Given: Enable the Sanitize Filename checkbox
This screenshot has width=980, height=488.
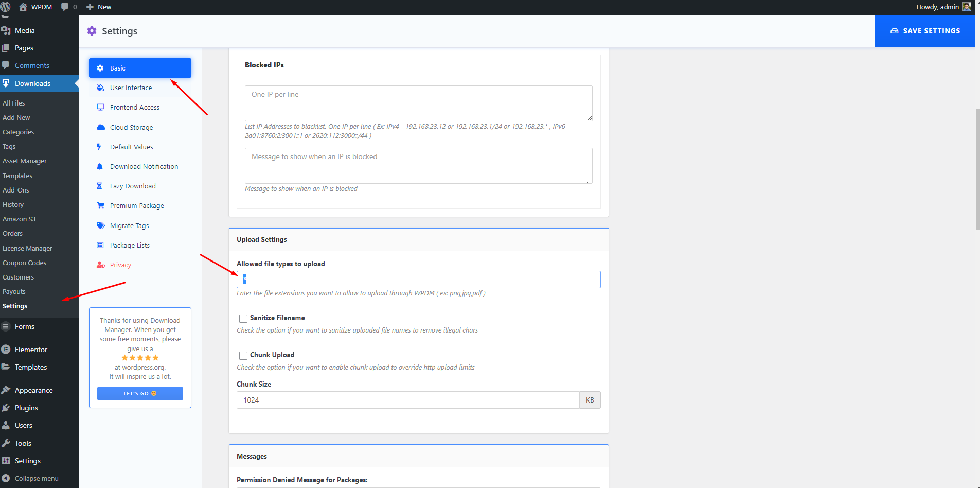Looking at the screenshot, I should point(243,318).
